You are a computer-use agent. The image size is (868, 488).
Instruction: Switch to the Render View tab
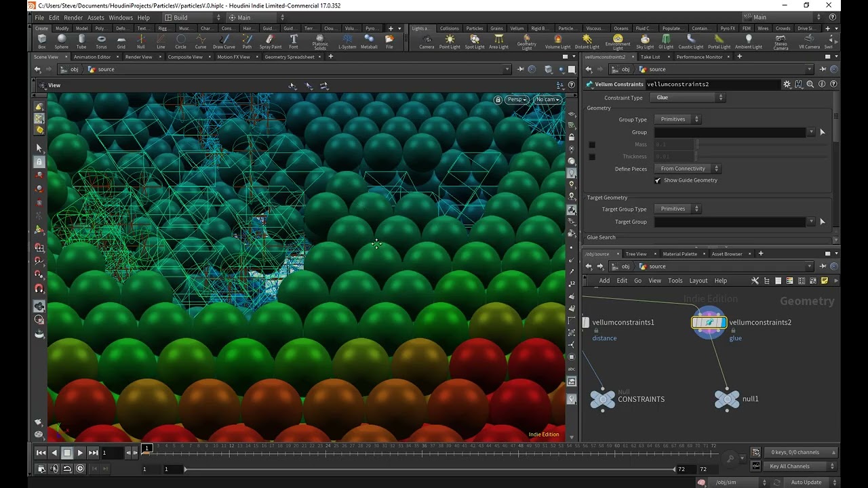[138, 57]
